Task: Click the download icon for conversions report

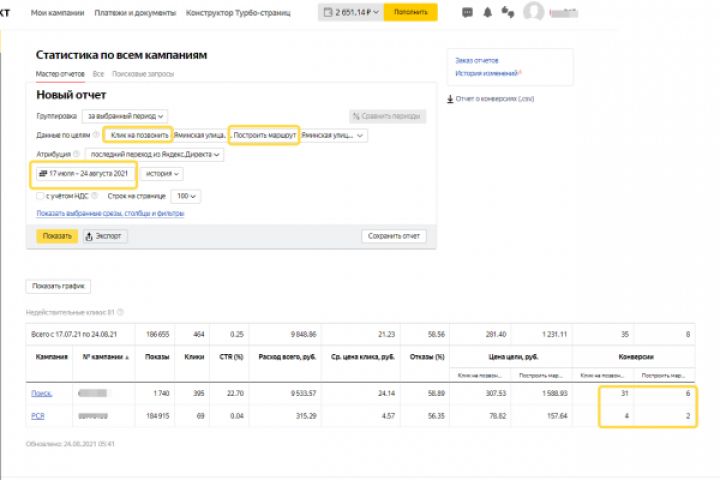Action: (448, 99)
